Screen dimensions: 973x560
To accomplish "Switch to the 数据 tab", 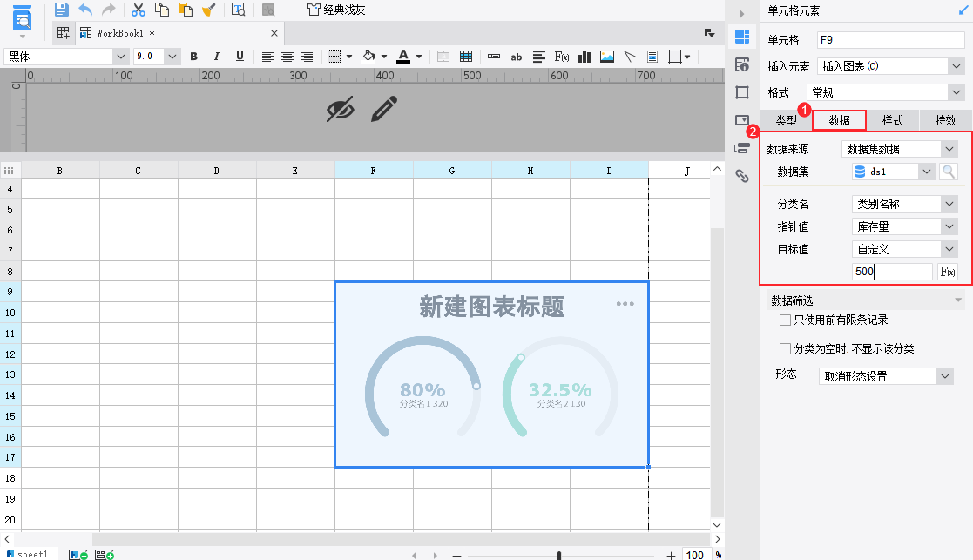I will coord(839,120).
